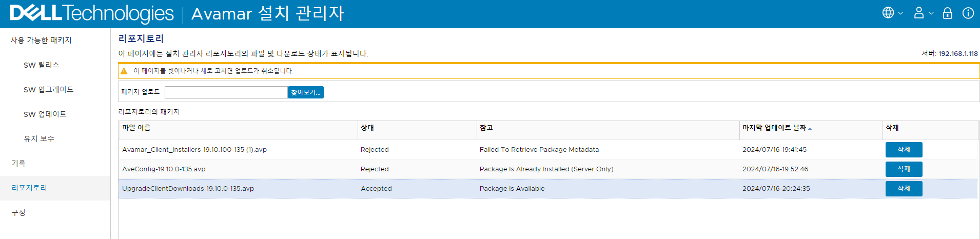Click the Avamar 설치 관리자 title
The height and width of the screenshot is (239, 980).
click(267, 13)
